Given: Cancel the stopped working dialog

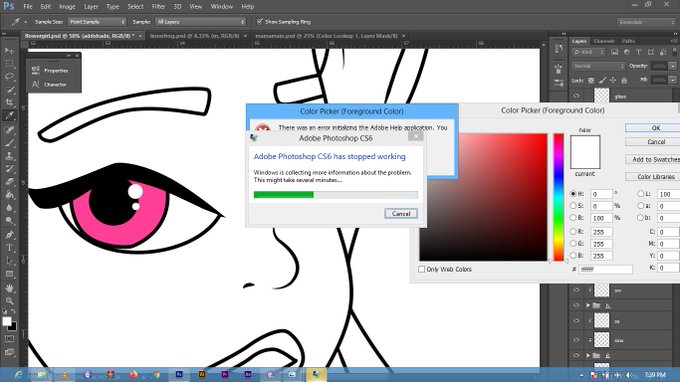Looking at the screenshot, I should click(401, 213).
